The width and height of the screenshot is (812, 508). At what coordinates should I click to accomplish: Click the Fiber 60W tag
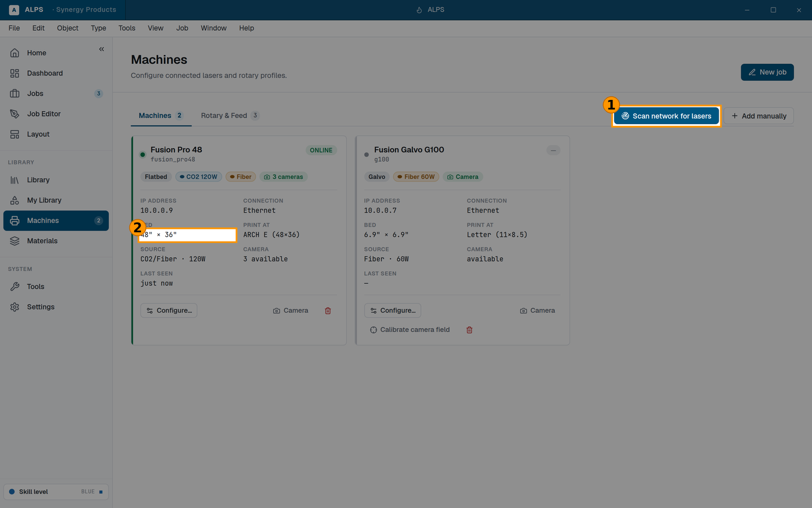pos(416,177)
